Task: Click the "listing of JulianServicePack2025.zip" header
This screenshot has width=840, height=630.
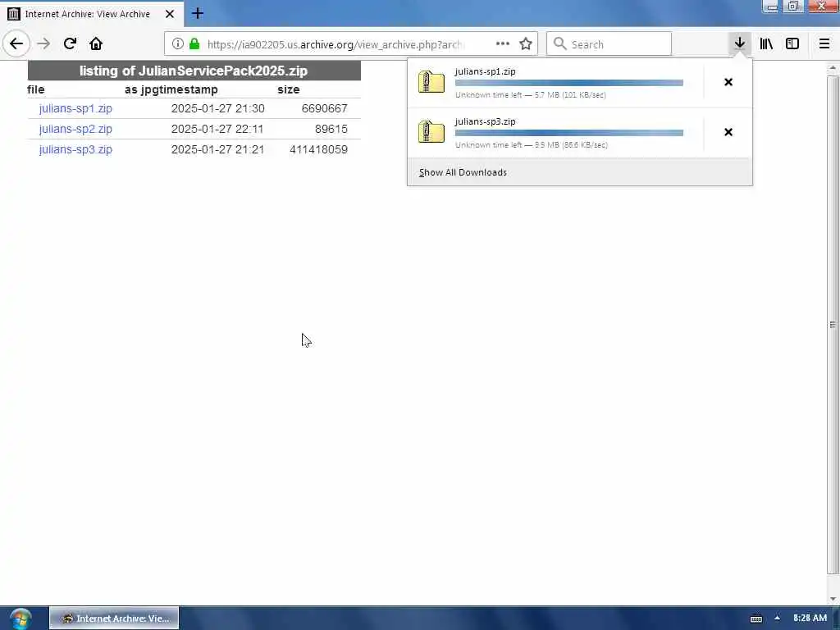Action: (194, 71)
